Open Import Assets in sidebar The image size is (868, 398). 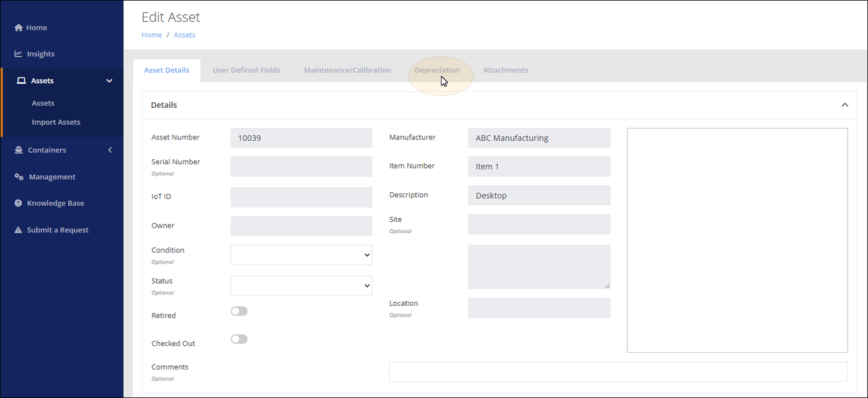(x=56, y=122)
